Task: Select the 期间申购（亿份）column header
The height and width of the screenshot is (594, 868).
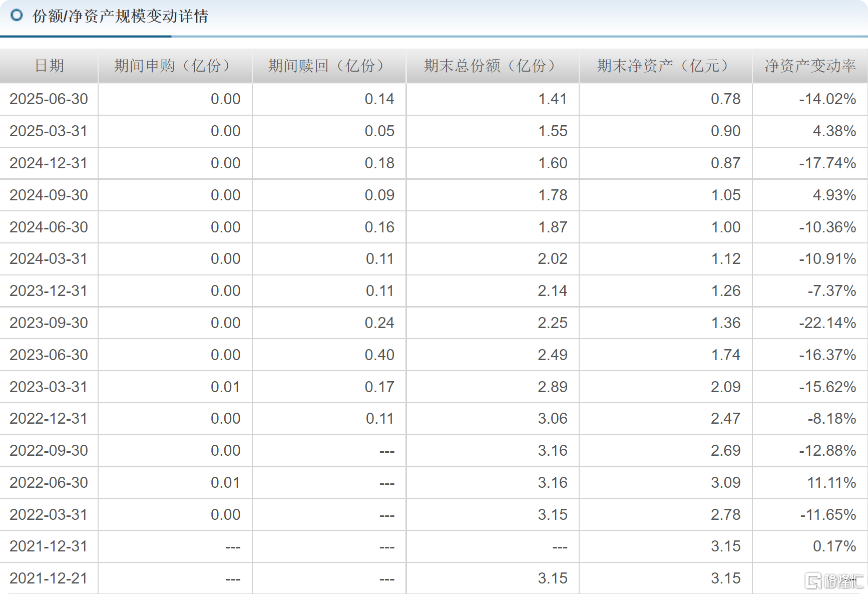Action: (x=173, y=66)
